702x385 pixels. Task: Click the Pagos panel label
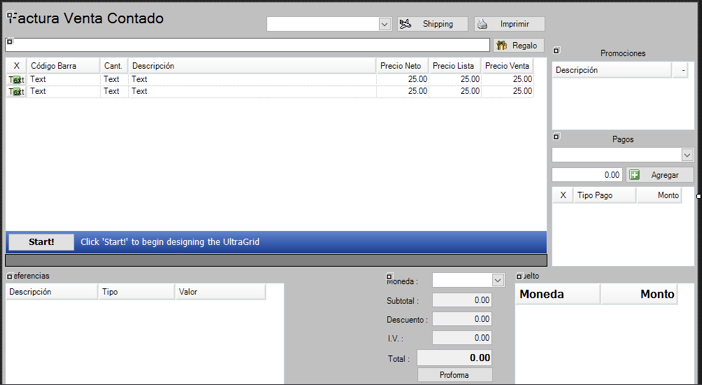point(623,139)
